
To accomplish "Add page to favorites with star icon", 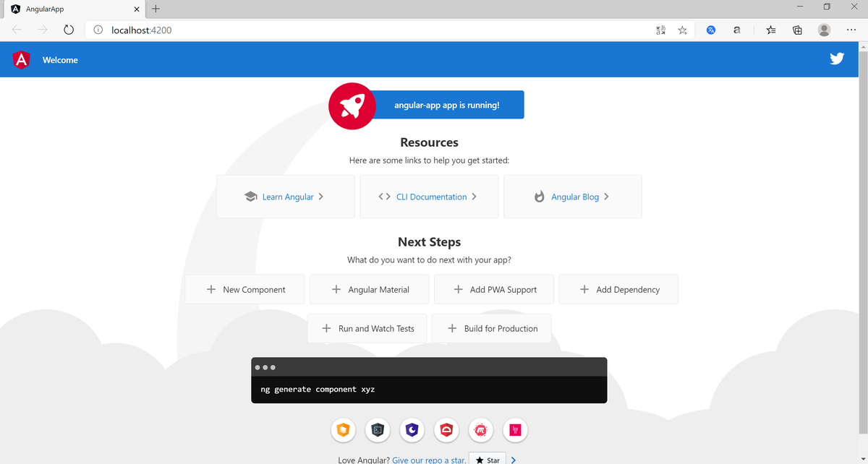I will 682,30.
